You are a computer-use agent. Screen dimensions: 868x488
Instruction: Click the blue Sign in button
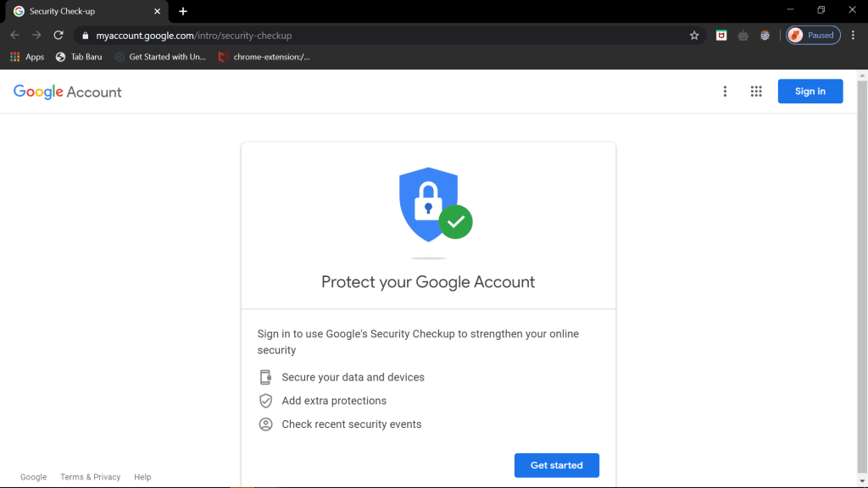[810, 91]
